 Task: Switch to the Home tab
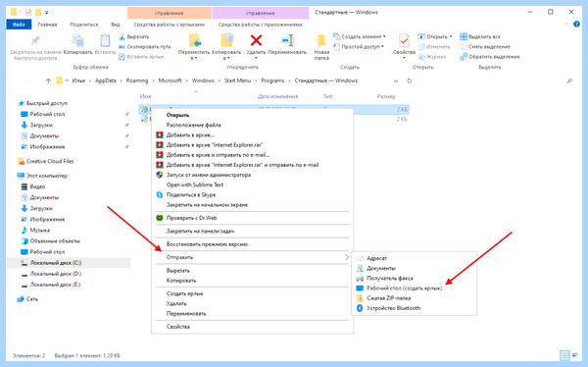(47, 25)
